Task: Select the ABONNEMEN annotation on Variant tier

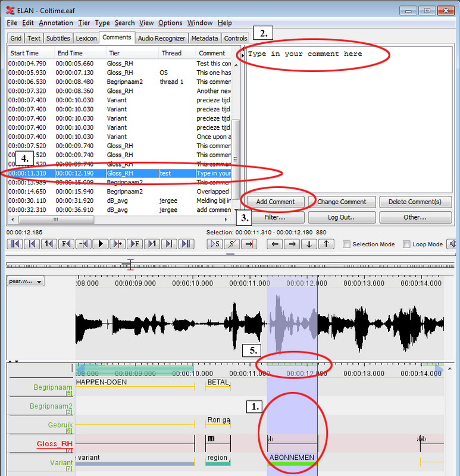Action: click(x=293, y=458)
